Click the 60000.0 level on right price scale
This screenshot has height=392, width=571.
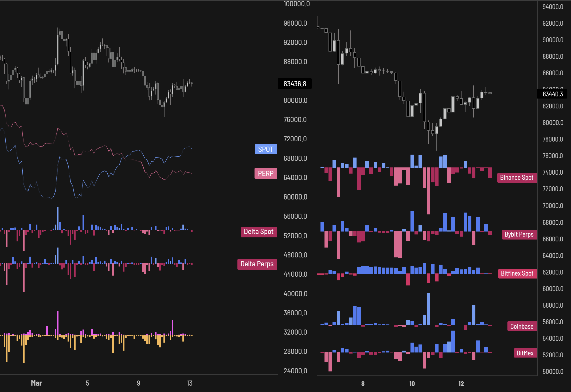(553, 289)
